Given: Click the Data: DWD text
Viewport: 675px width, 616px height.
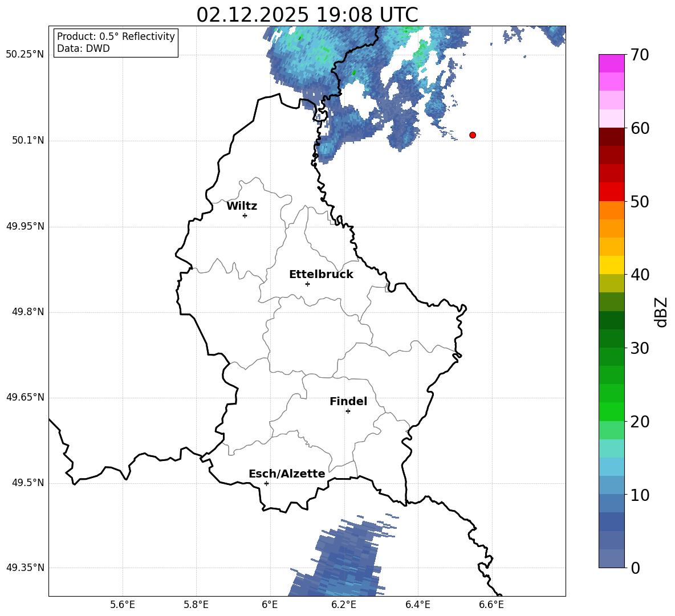Looking at the screenshot, I should pyautogui.click(x=83, y=48).
